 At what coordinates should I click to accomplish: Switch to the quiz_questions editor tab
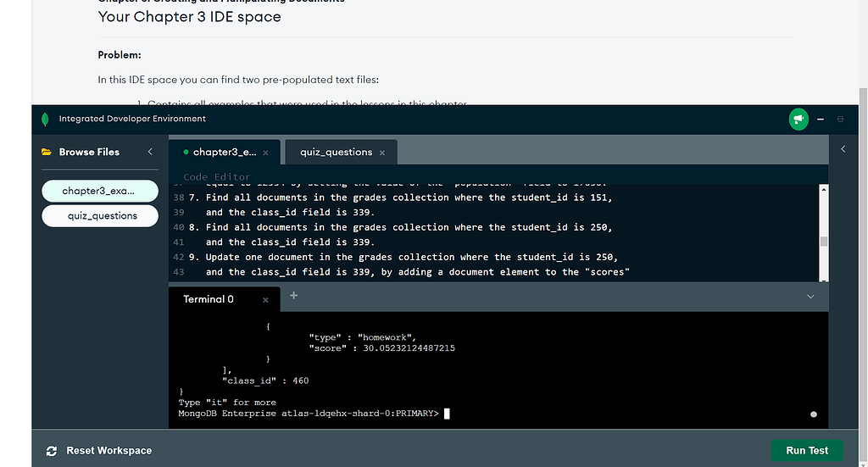(x=336, y=153)
